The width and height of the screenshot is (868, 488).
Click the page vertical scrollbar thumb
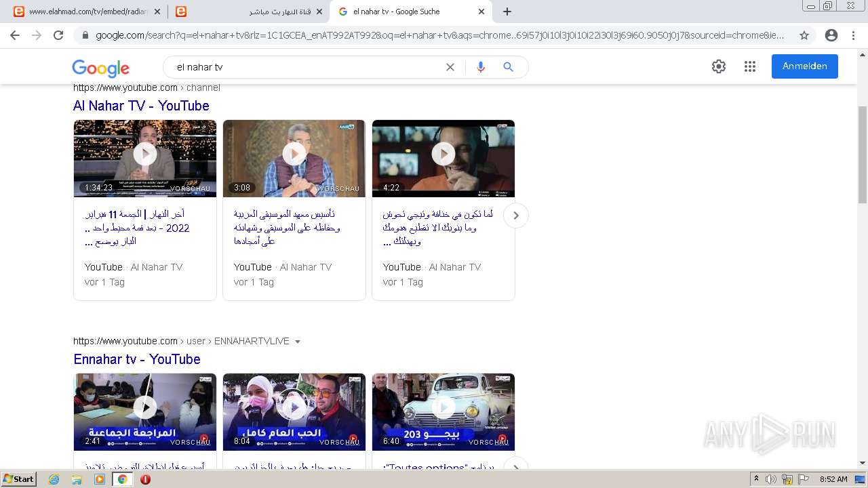(x=863, y=155)
